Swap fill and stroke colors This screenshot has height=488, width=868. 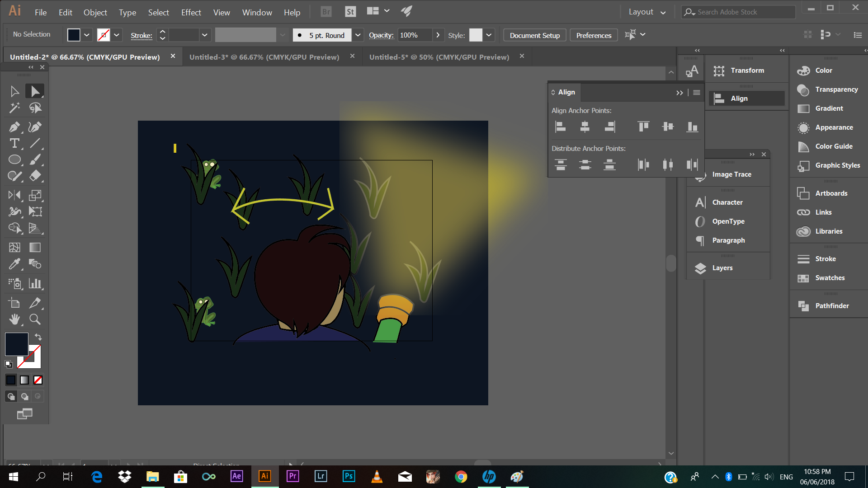click(x=38, y=337)
